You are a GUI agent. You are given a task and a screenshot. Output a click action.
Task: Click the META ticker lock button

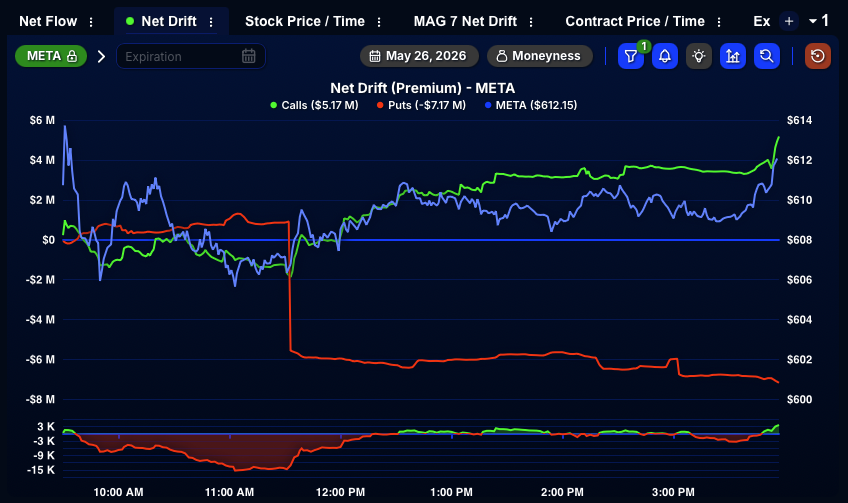point(51,56)
